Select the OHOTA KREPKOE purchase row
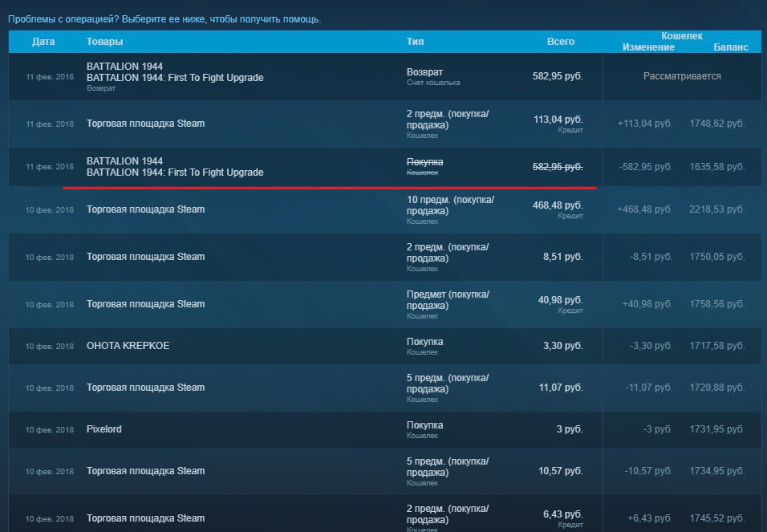 click(x=128, y=346)
